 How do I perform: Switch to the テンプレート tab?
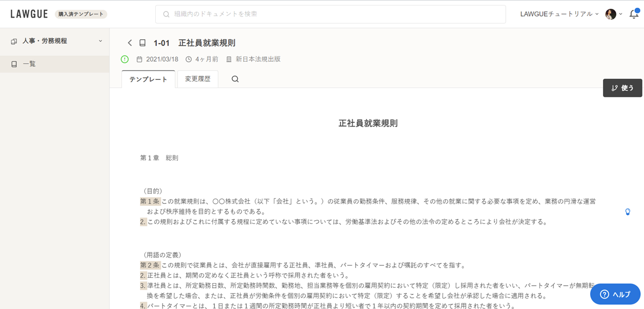(149, 79)
